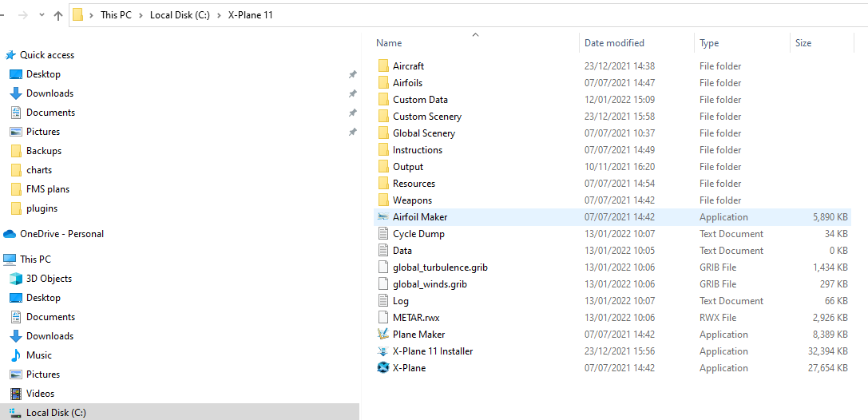Open the recent locations dropdown arrow

pyautogui.click(x=42, y=15)
